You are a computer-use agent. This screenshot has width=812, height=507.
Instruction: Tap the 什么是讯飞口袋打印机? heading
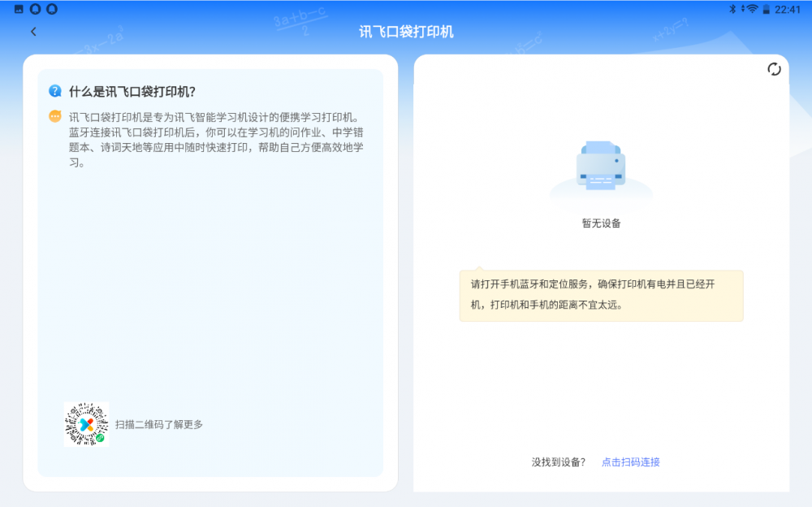point(132,91)
